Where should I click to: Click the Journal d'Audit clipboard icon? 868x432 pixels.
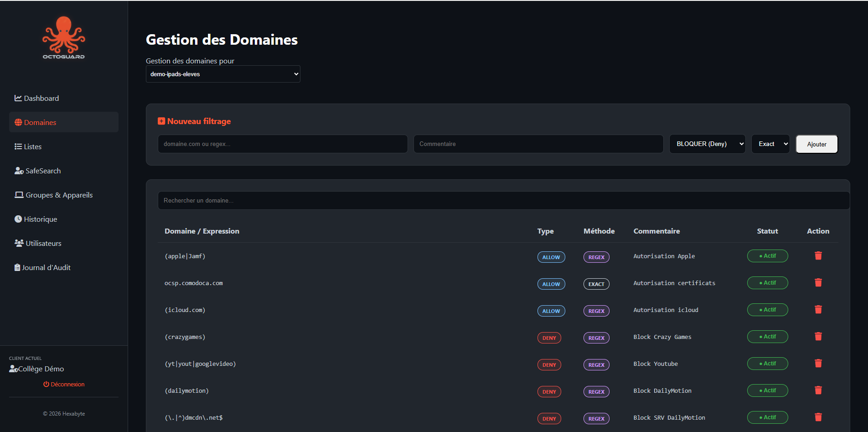17,267
